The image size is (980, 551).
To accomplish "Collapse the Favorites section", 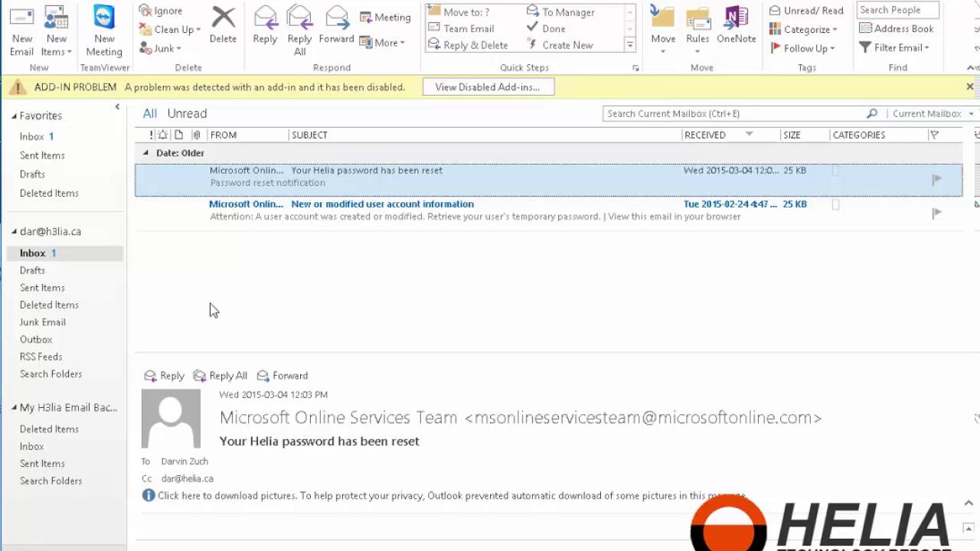I will 14,116.
